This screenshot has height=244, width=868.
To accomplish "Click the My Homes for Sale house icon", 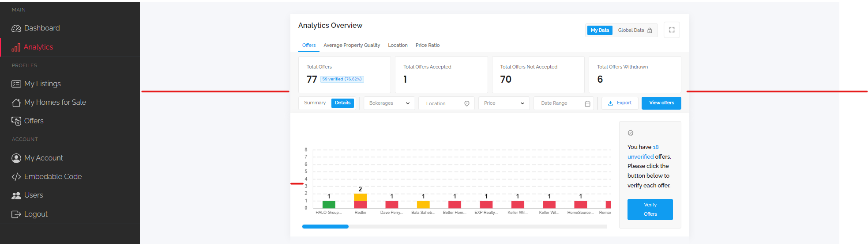I will (16, 103).
